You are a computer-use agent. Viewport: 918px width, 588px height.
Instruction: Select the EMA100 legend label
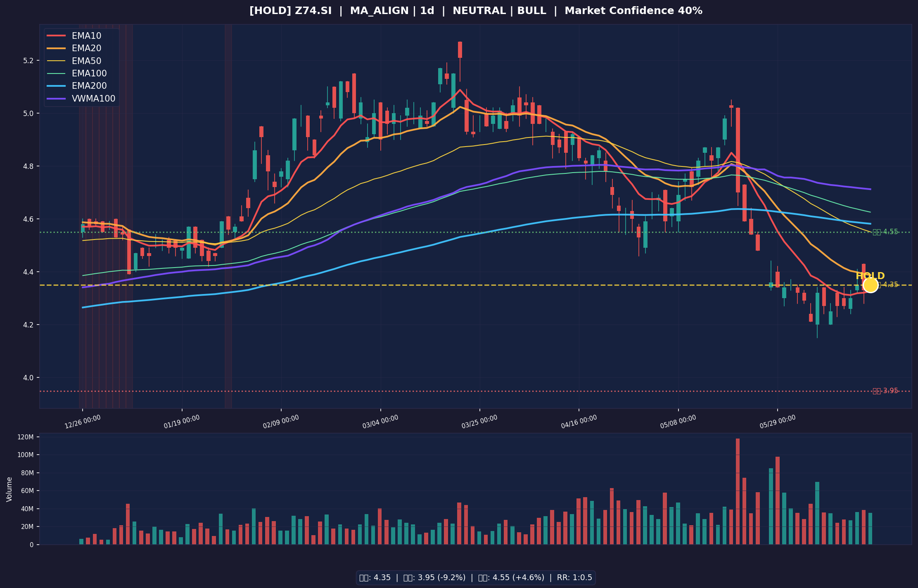coord(89,73)
